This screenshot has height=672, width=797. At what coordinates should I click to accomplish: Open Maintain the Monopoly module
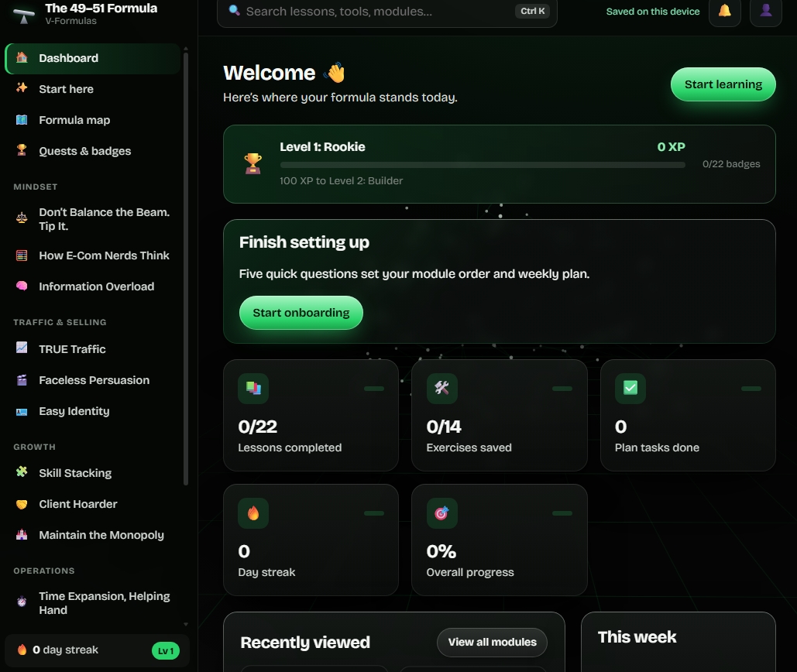click(x=92, y=536)
